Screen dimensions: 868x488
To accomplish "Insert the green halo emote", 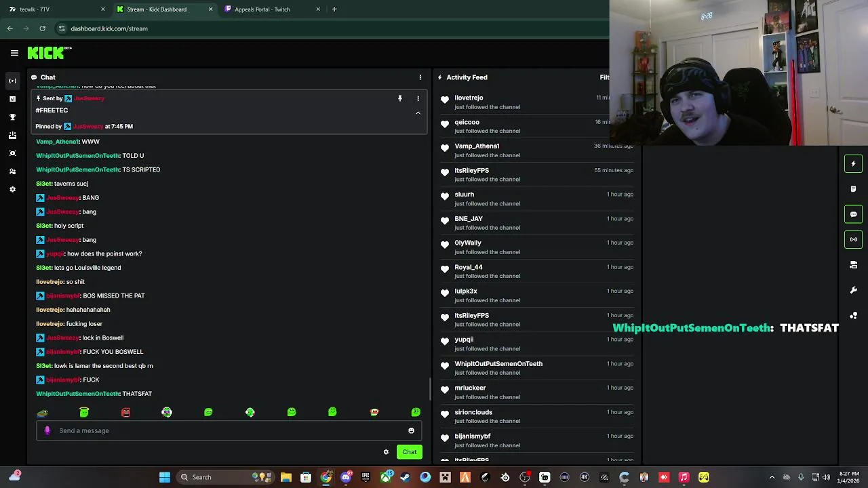I will point(84,412).
